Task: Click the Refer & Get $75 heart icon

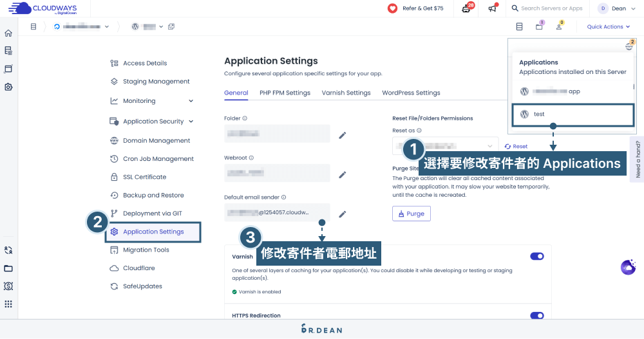Action: [393, 8]
